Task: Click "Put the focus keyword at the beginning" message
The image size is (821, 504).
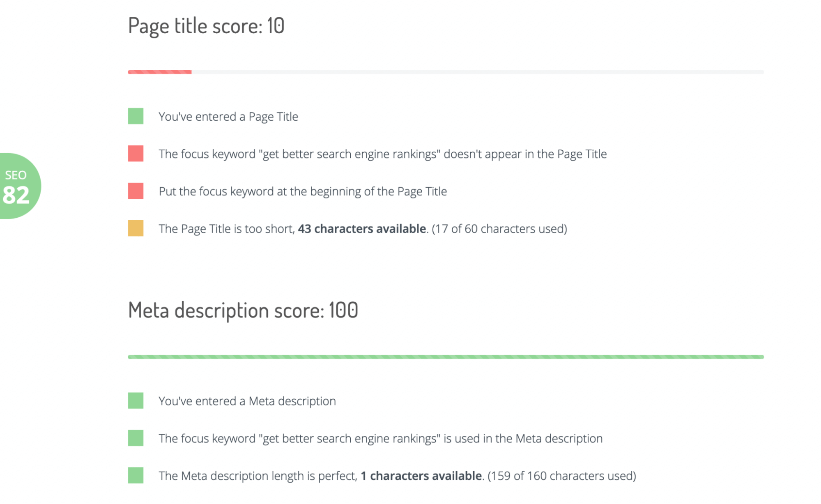Action: coord(303,191)
